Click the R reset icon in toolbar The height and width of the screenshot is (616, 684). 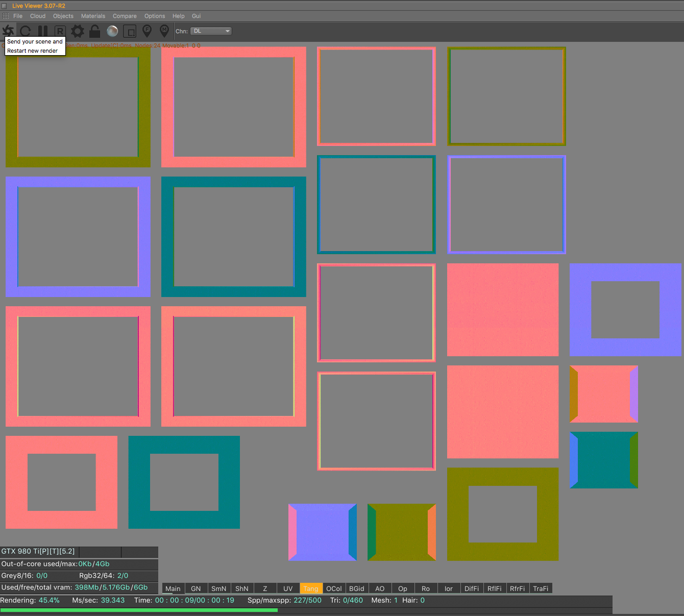coord(60,31)
